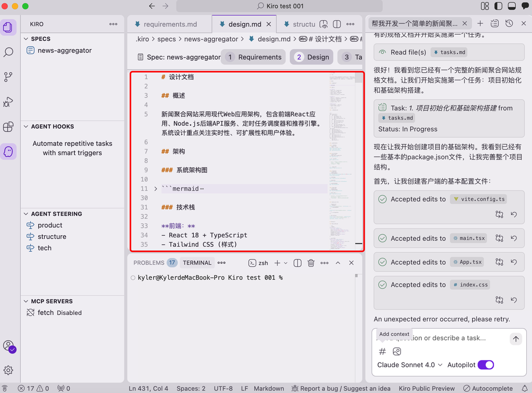Open the Explorer icon in activity bar
Screen dimensions: 532x393
pos(8,27)
